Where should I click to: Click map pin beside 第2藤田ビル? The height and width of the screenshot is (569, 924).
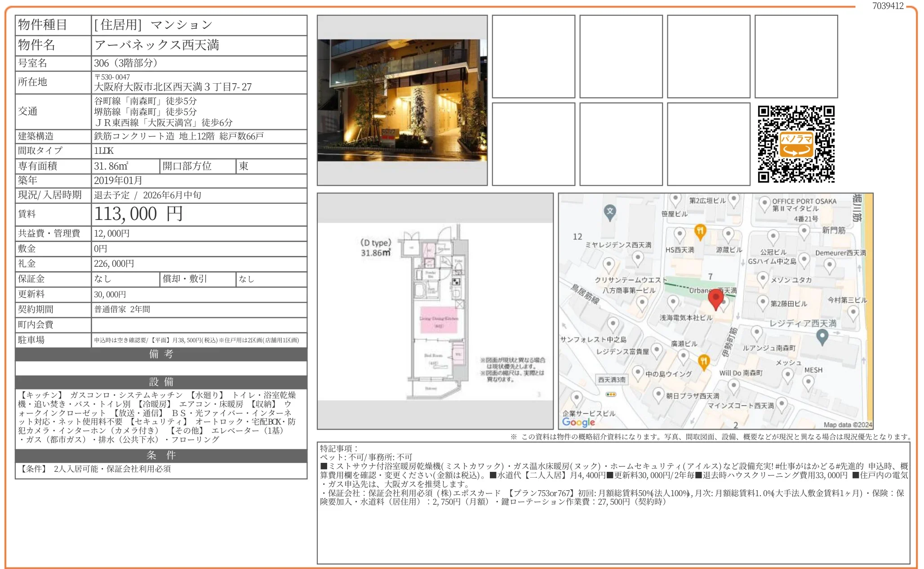763,302
